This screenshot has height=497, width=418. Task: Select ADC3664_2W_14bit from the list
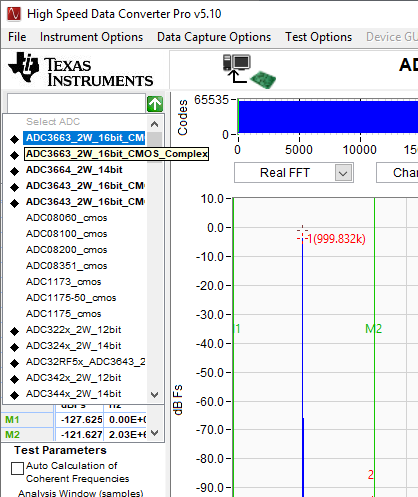pos(74,170)
